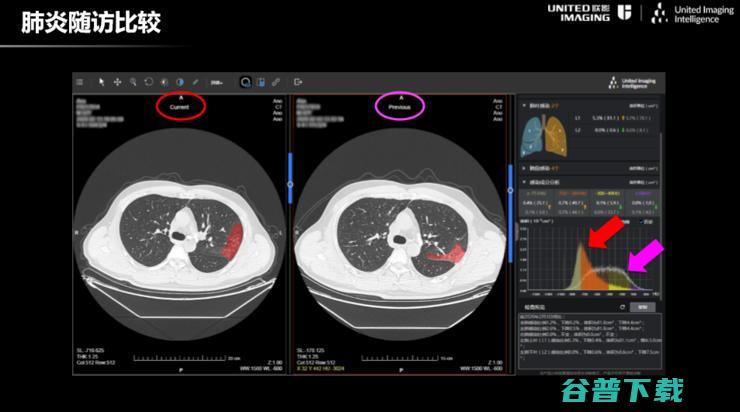Click the Previous CT scan image
This screenshot has height=412, width=740.
pos(400,235)
